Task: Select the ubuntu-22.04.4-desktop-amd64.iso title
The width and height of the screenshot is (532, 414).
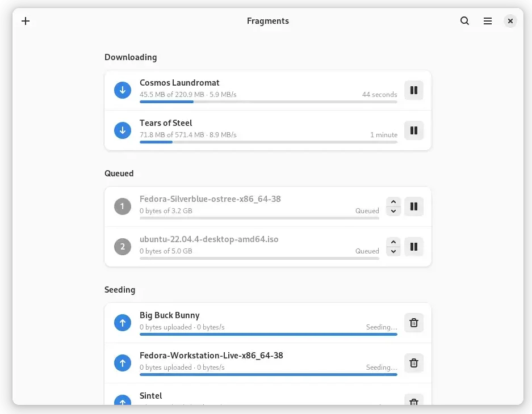Action: point(209,239)
